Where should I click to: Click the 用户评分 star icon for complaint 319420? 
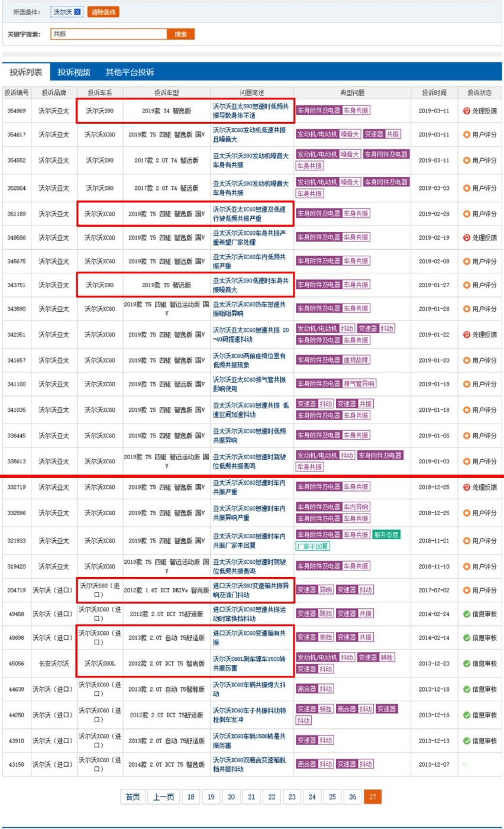466,566
